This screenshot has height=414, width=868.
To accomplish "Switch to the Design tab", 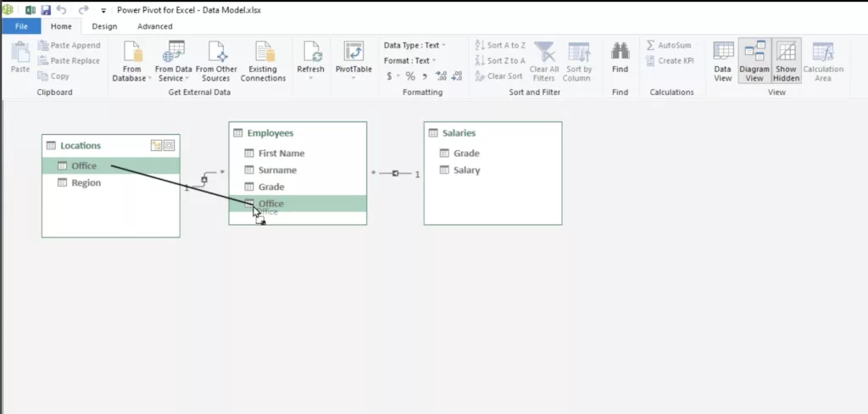I will click(104, 26).
